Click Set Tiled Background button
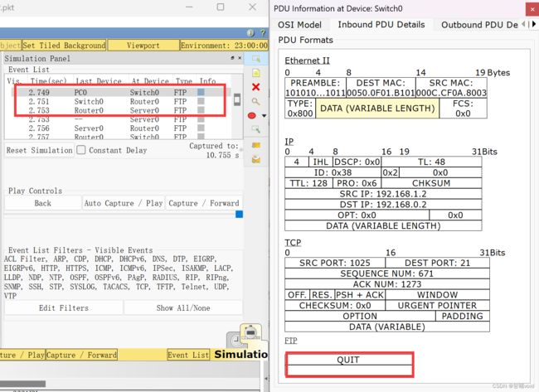539x392 pixels. [x=64, y=46]
